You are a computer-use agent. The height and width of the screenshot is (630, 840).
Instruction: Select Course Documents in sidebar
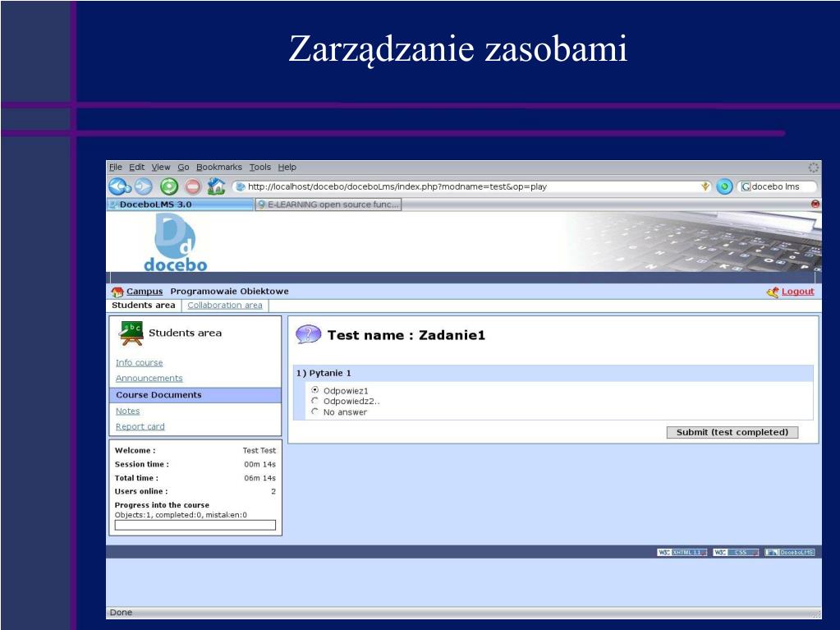(195, 395)
